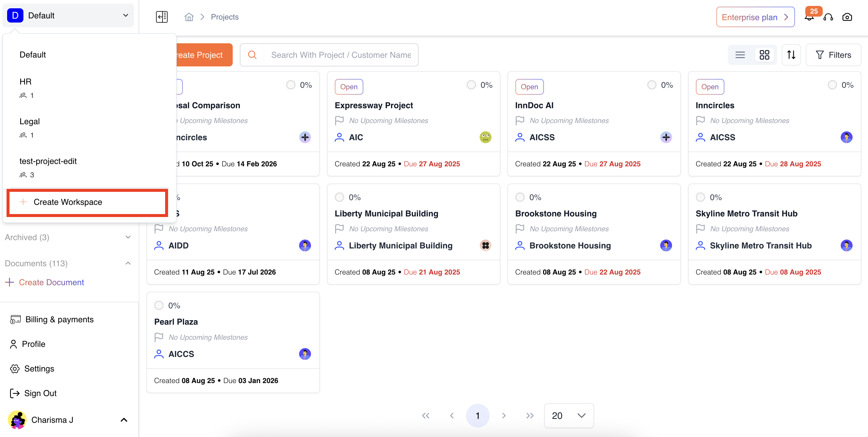Click the camera screenshot icon

(847, 17)
